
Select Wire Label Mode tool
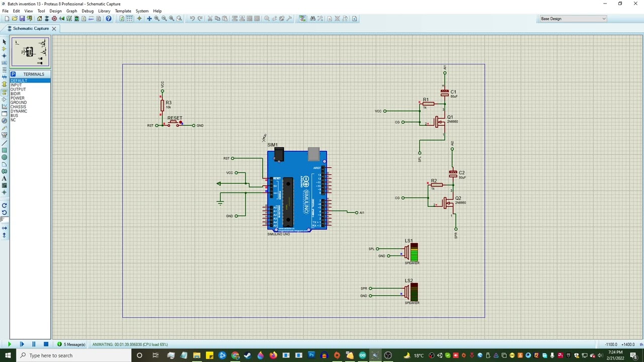[x=5, y=63]
